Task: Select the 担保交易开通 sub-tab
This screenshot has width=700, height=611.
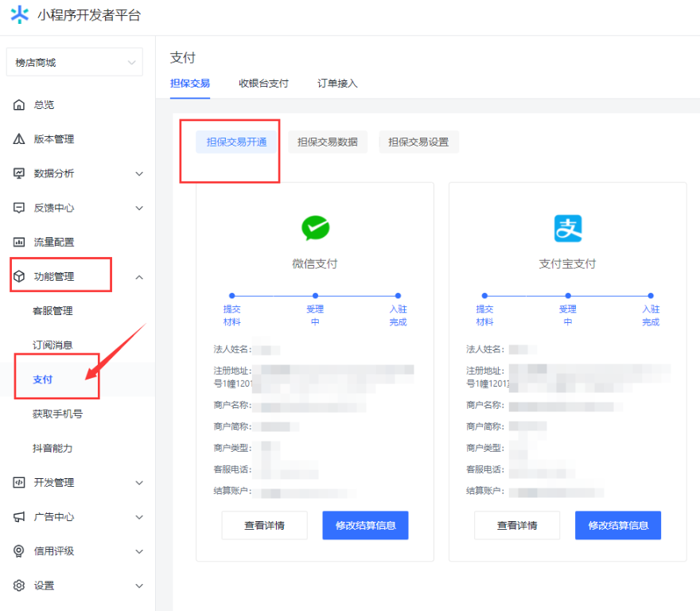Action: [236, 142]
